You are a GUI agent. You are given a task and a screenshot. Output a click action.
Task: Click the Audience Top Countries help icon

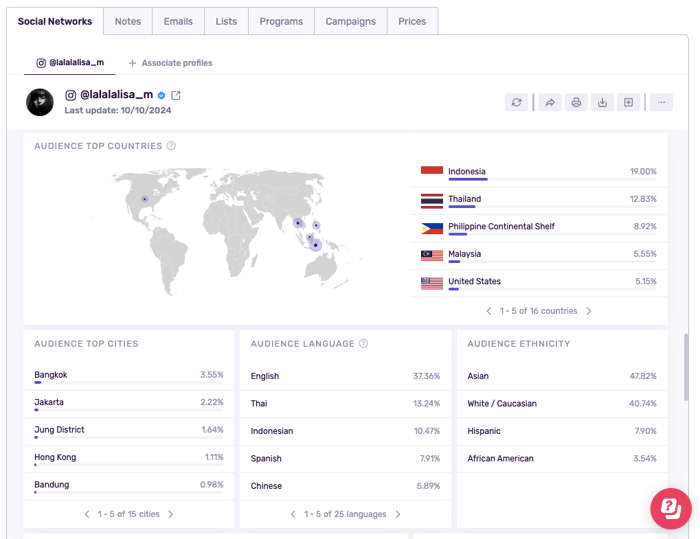[171, 146]
